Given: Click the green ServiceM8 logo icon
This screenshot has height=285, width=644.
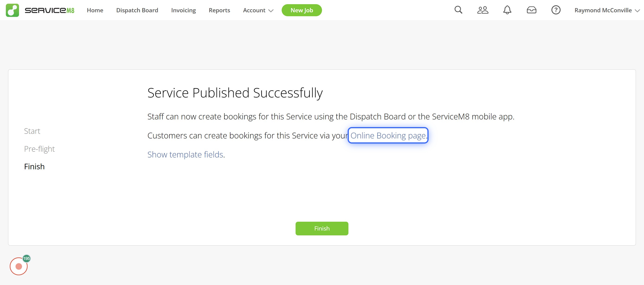Looking at the screenshot, I should (x=12, y=10).
